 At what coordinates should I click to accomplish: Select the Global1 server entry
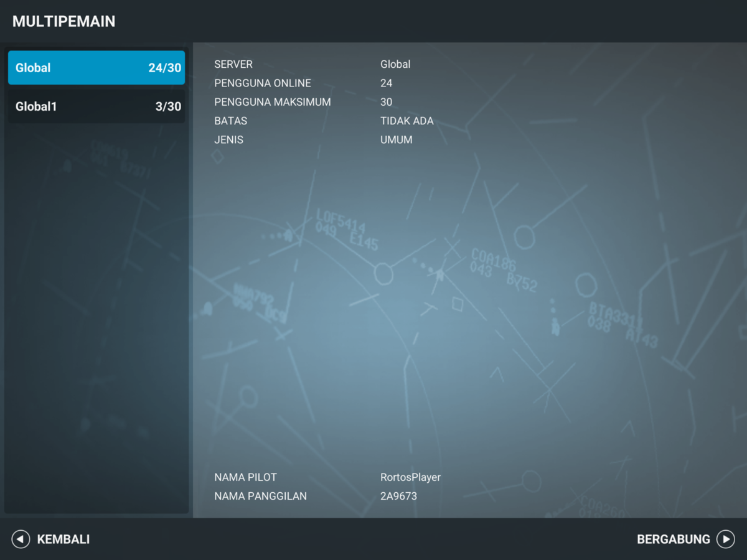click(96, 106)
